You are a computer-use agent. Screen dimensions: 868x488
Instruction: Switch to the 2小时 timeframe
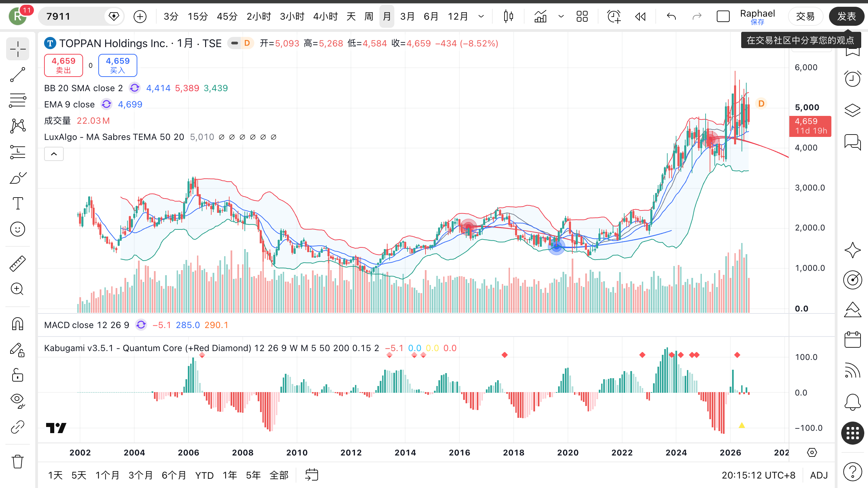pyautogui.click(x=259, y=16)
